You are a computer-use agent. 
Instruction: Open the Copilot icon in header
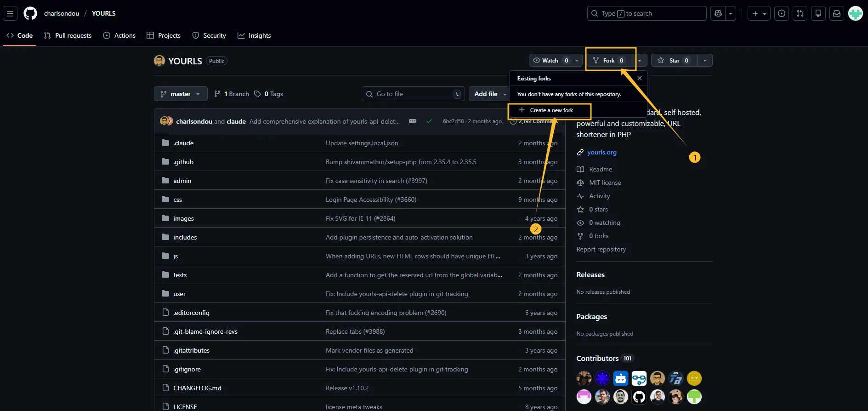[718, 13]
